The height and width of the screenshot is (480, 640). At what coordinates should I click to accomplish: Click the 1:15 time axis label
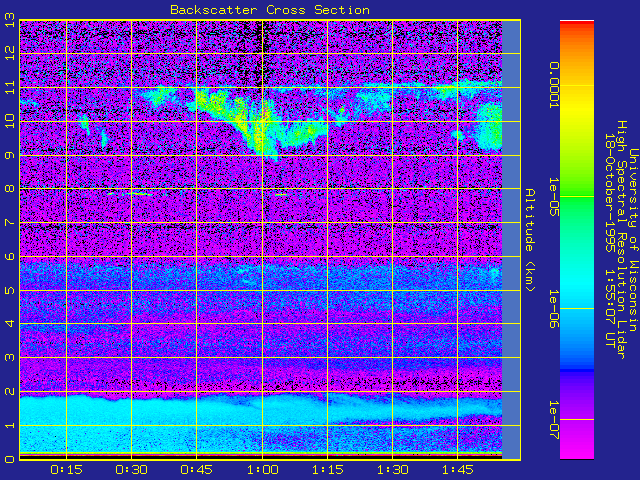pos(327,470)
